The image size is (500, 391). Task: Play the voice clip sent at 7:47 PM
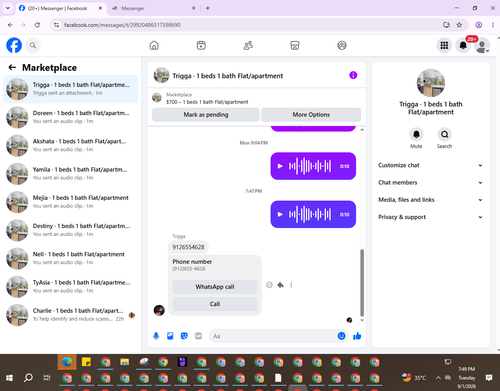click(280, 214)
